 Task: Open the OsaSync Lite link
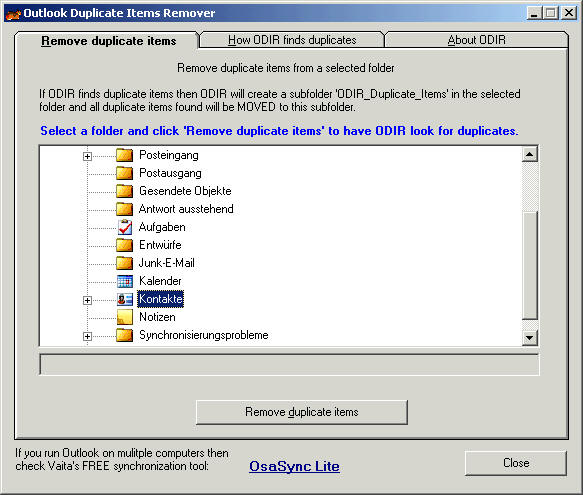294,466
